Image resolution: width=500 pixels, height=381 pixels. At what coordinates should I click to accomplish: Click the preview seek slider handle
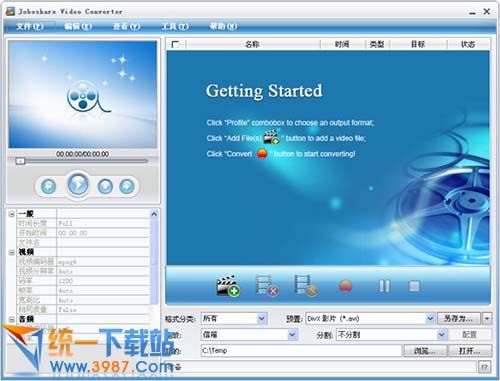20,161
